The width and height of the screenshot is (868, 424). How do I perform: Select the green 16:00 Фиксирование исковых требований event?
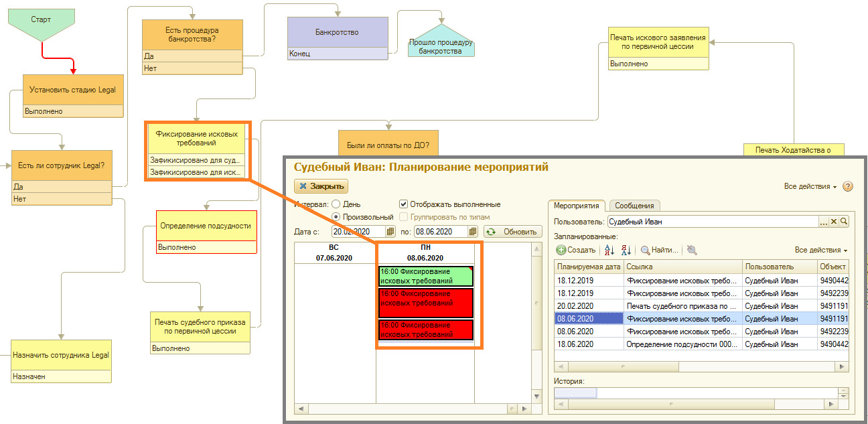(x=426, y=276)
